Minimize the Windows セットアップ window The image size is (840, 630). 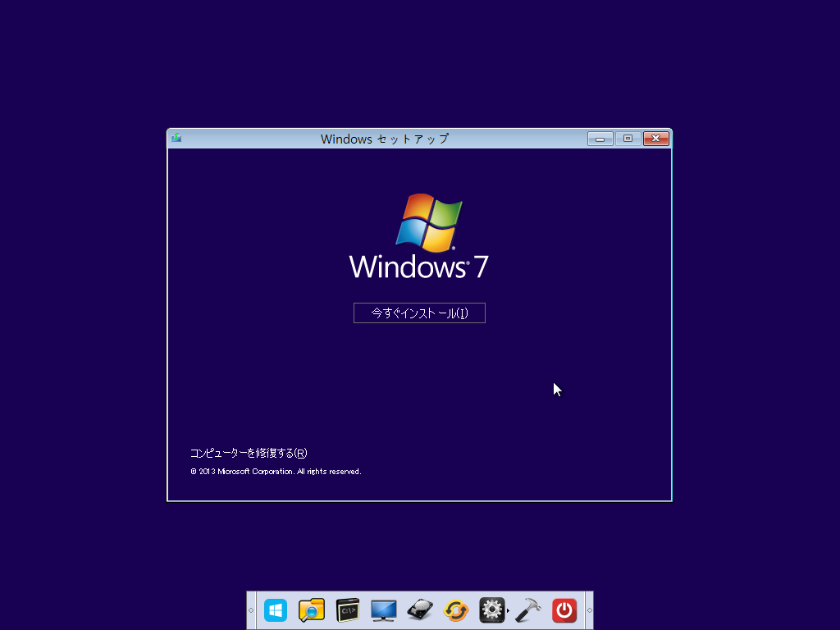tap(600, 139)
